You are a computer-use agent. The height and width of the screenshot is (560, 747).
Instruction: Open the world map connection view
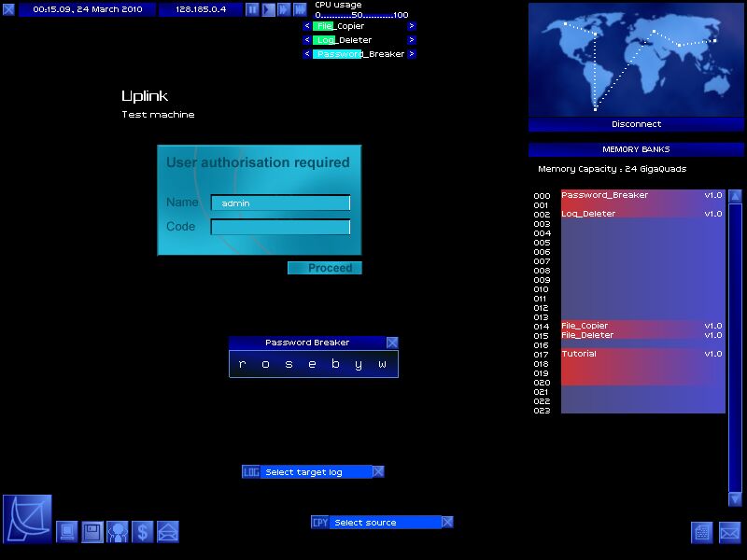pos(636,60)
